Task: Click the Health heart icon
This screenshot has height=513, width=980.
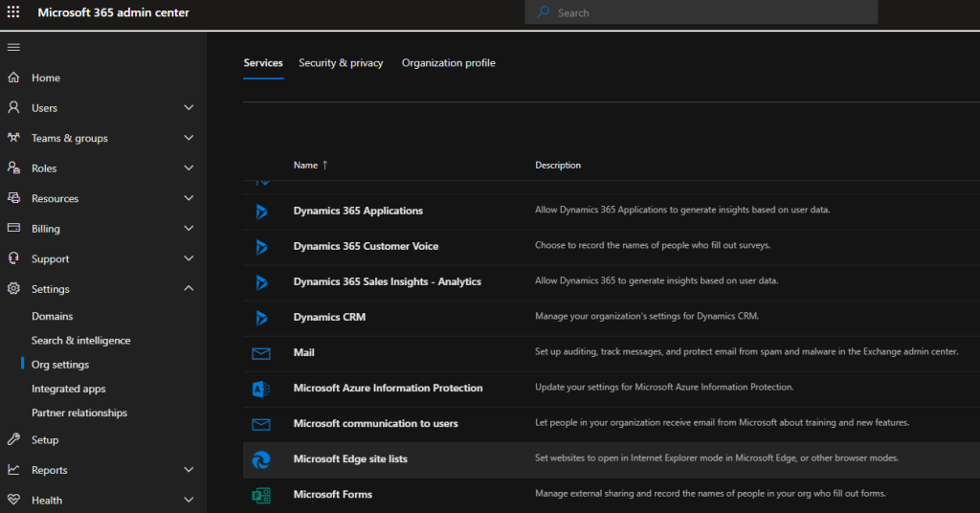Action: (13, 500)
